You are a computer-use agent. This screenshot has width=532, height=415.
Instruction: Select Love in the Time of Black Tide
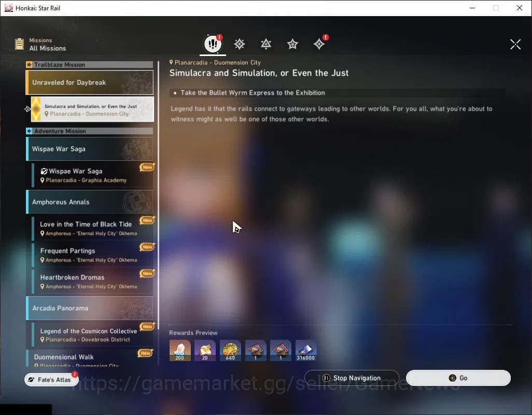tap(92, 228)
